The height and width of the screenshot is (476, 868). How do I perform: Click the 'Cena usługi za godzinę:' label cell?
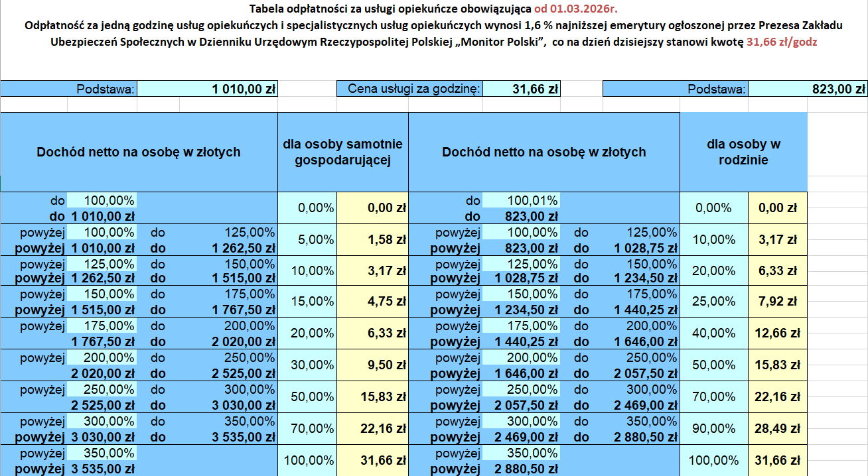tap(409, 89)
